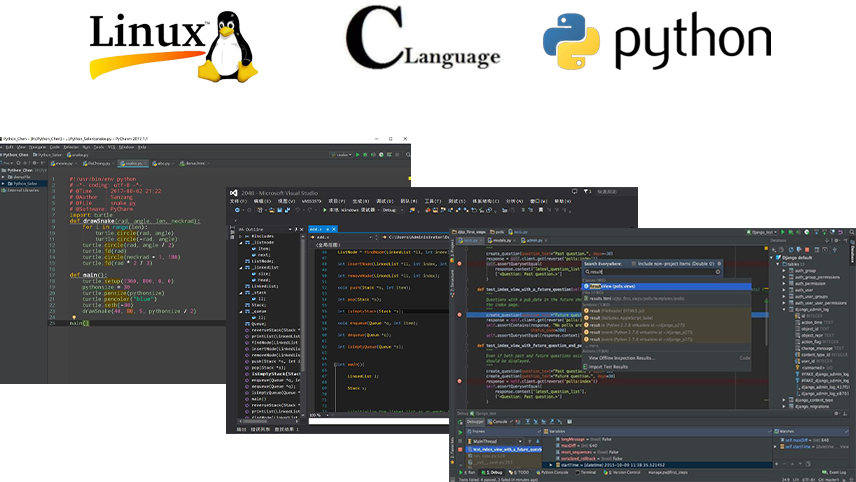This screenshot has width=856, height=482.
Task: Open the MainThread frames dropdown
Action: pos(500,440)
